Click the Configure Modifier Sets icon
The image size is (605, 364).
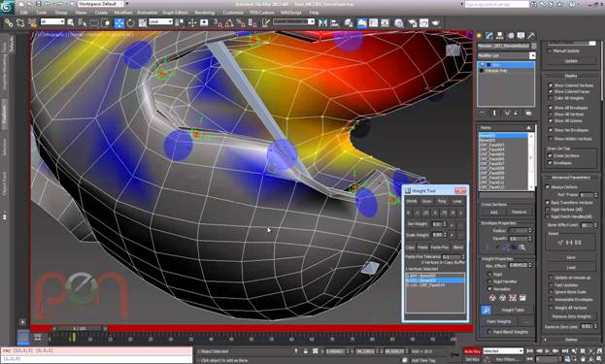pyautogui.click(x=528, y=113)
